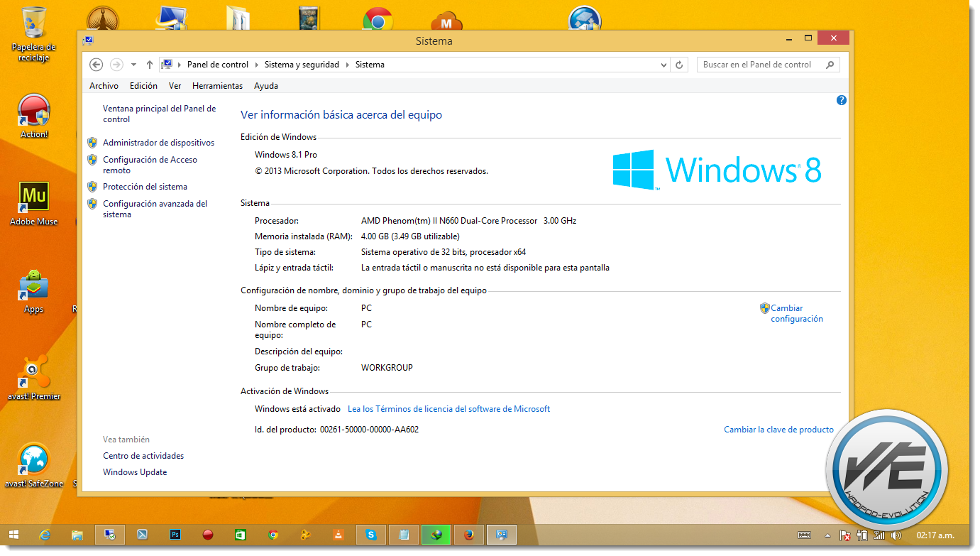
Task: Open the touch keyboard from the taskbar
Action: coord(805,535)
